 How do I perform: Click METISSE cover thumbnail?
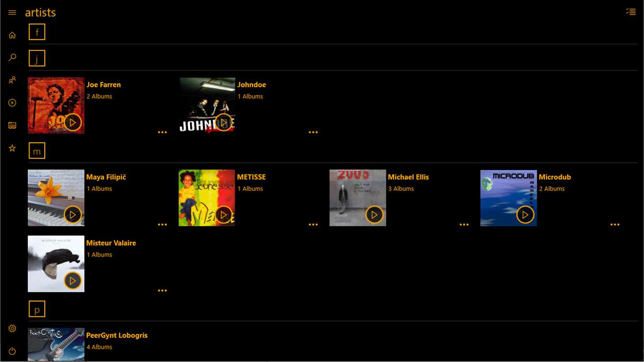207,198
